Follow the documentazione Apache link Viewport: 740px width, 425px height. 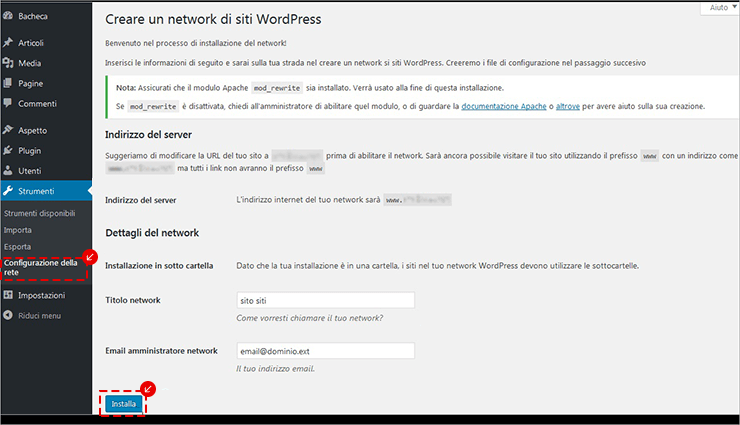coord(504,106)
